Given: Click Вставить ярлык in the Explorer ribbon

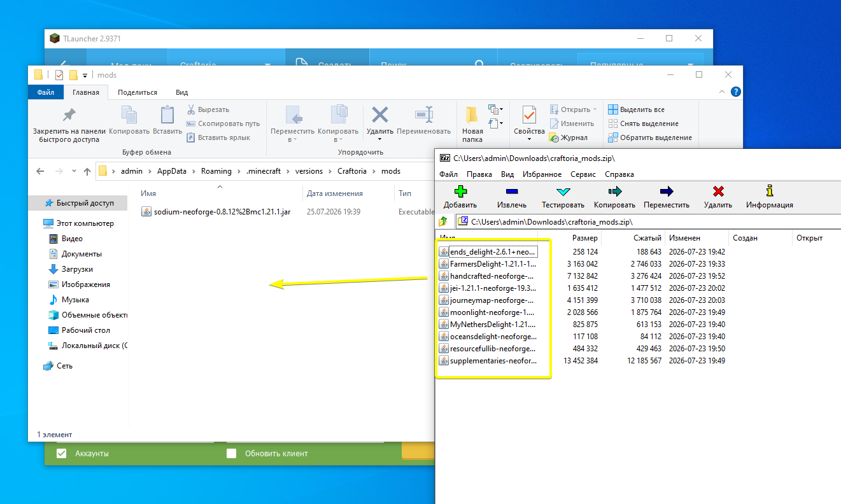Looking at the screenshot, I should coord(218,137).
